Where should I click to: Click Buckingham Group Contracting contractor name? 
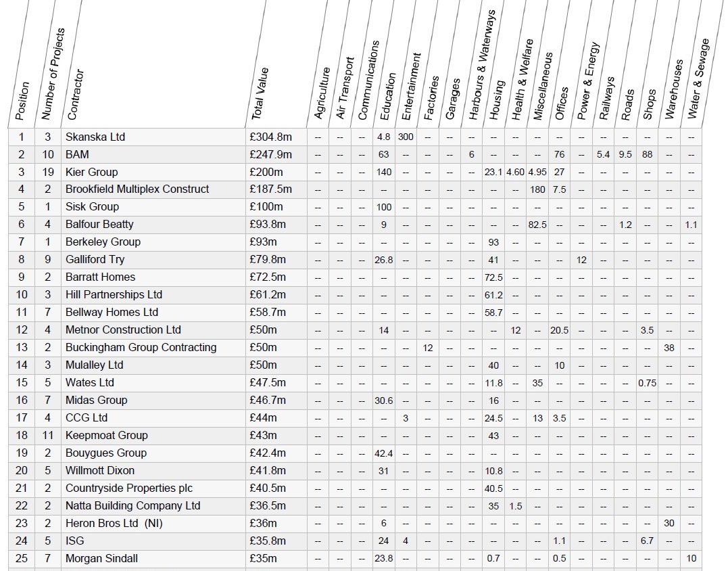[141, 348]
